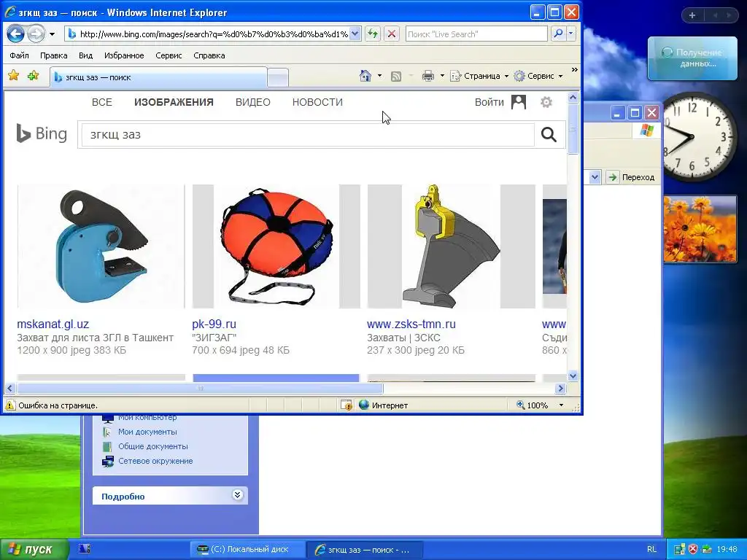The width and height of the screenshot is (747, 560).
Task: Open the Правка menu
Action: coord(53,55)
